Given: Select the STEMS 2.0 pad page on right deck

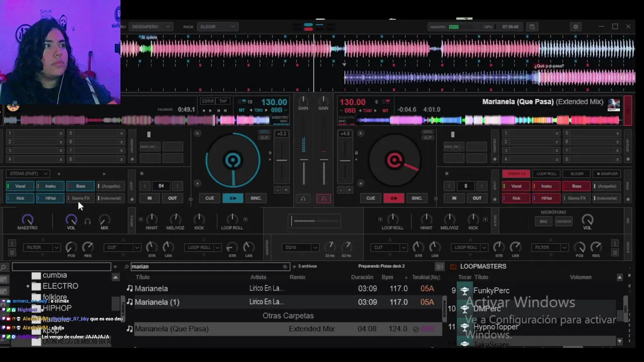Looking at the screenshot, I should point(516,173).
